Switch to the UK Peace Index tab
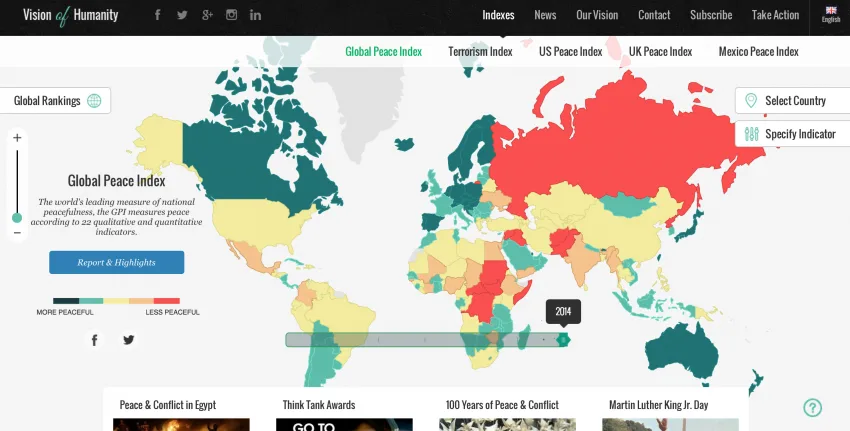This screenshot has width=850, height=431. (660, 52)
